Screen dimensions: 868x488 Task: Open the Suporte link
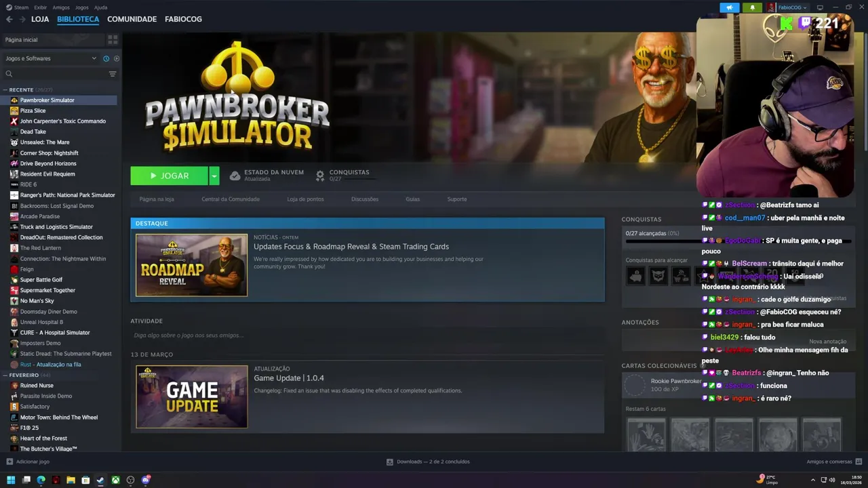457,199
